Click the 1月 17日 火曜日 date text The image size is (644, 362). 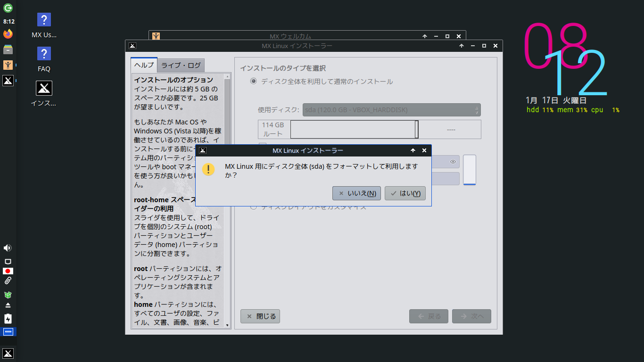(x=556, y=100)
